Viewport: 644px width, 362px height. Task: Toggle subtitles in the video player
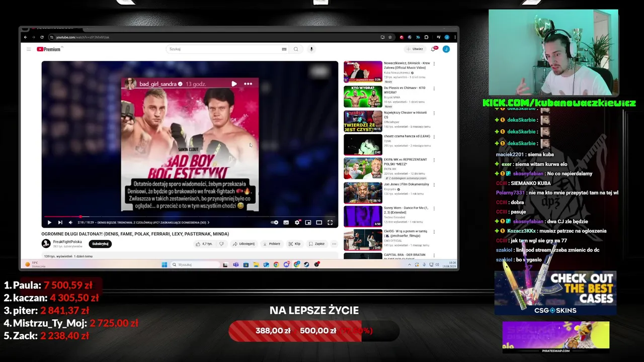[x=286, y=222]
